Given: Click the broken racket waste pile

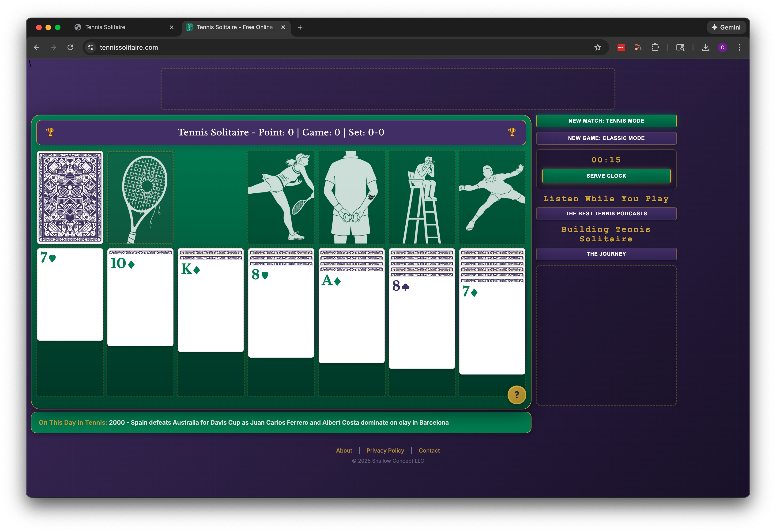Looking at the screenshot, I should click(140, 197).
